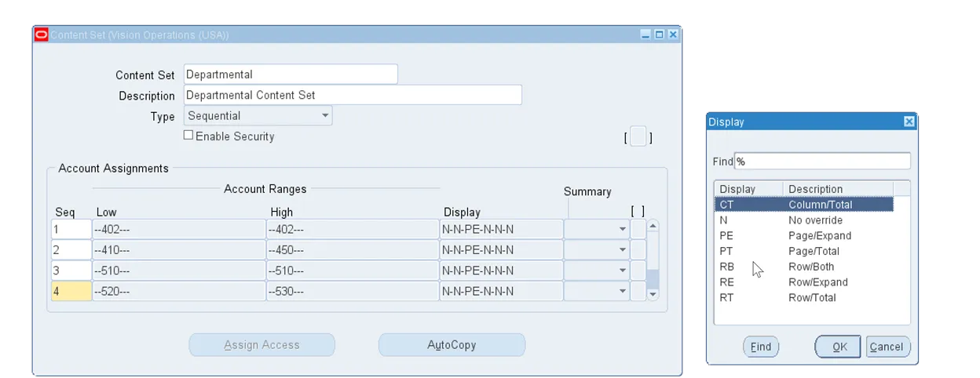The height and width of the screenshot is (378, 980).
Task: Click flexfield box in Seq 2 row
Action: pos(638,249)
